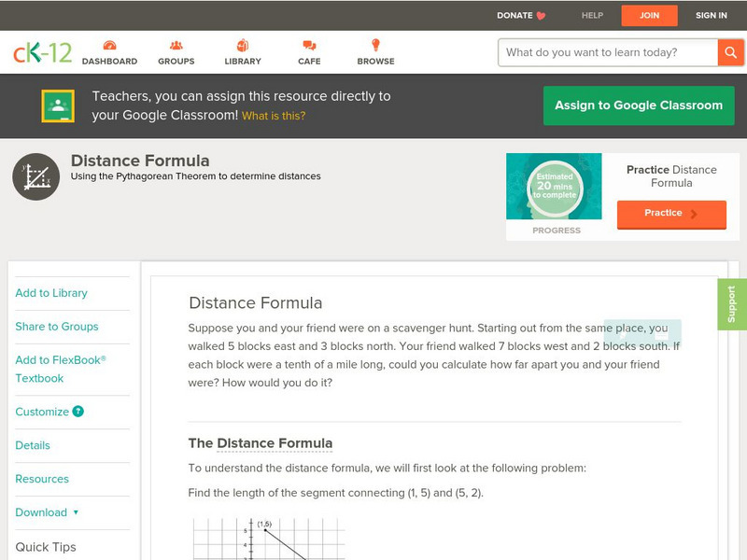The height and width of the screenshot is (560, 747).
Task: Focus the 'What do you want to learn today?' search field
Action: click(x=608, y=52)
